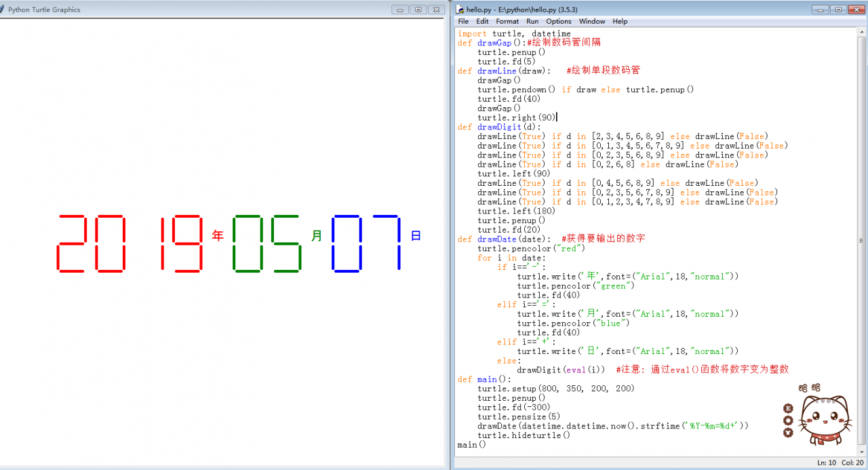Screen dimensions: 868x470
Task: Open the Run menu
Action: [532, 21]
